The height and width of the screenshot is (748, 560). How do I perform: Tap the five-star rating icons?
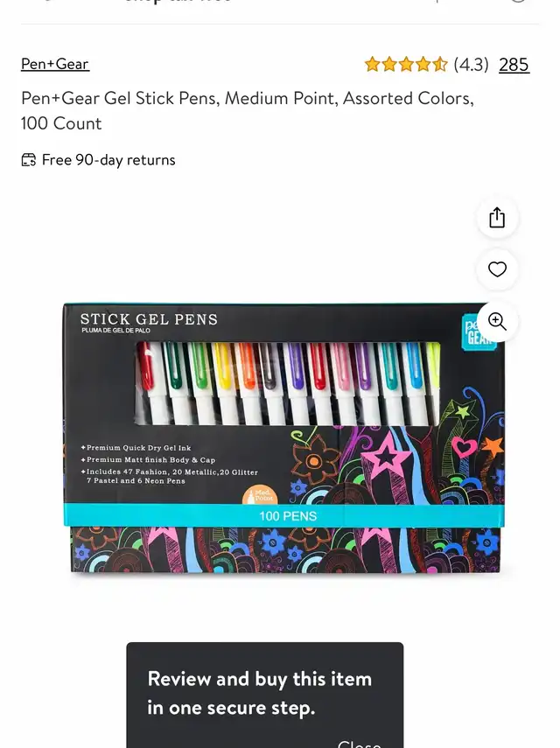pos(406,65)
